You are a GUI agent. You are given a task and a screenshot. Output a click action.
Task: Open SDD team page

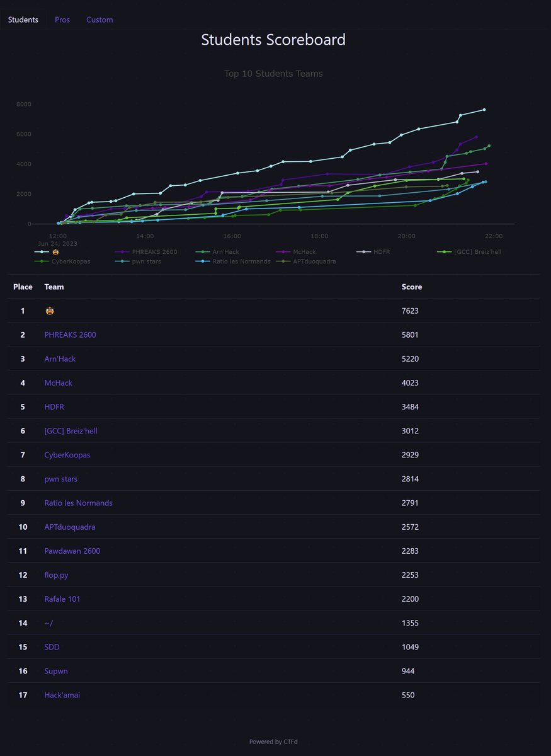click(x=52, y=647)
